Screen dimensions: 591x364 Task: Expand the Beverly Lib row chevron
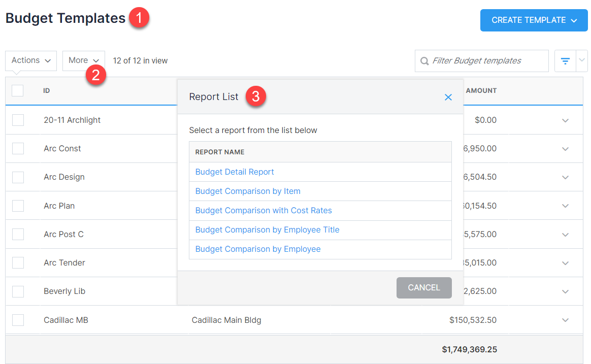(565, 291)
